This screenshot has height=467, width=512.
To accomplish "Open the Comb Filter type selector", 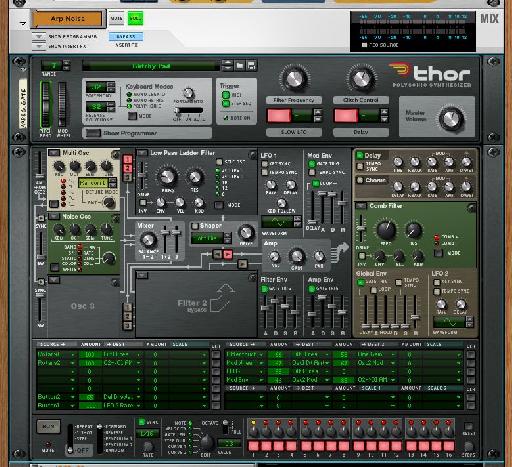I will [361, 206].
